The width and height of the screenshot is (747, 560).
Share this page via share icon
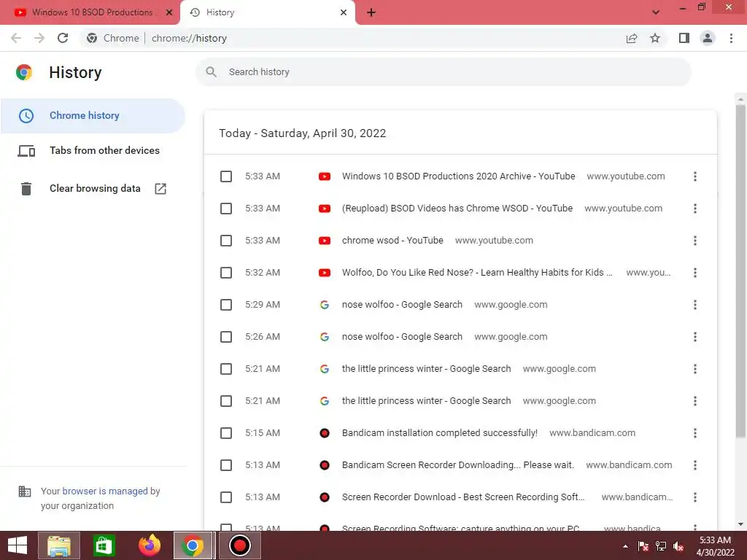pyautogui.click(x=632, y=38)
